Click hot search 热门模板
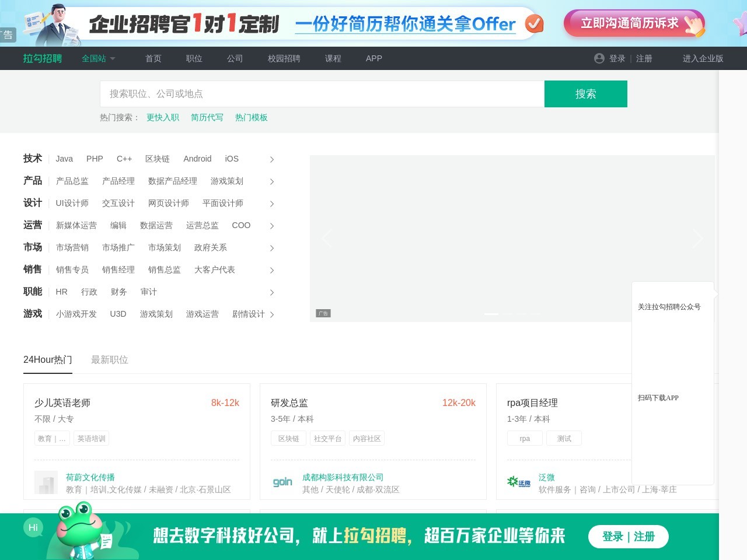747x560 pixels. pyautogui.click(x=252, y=117)
